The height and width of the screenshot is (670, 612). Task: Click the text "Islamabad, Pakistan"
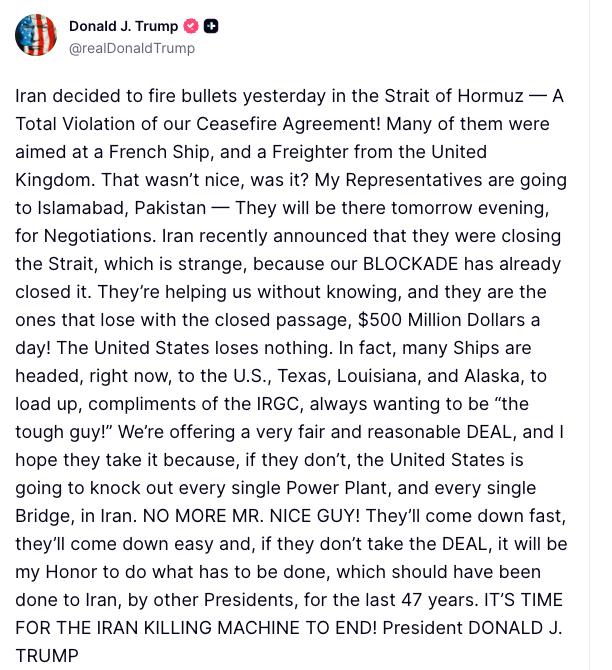129,208
